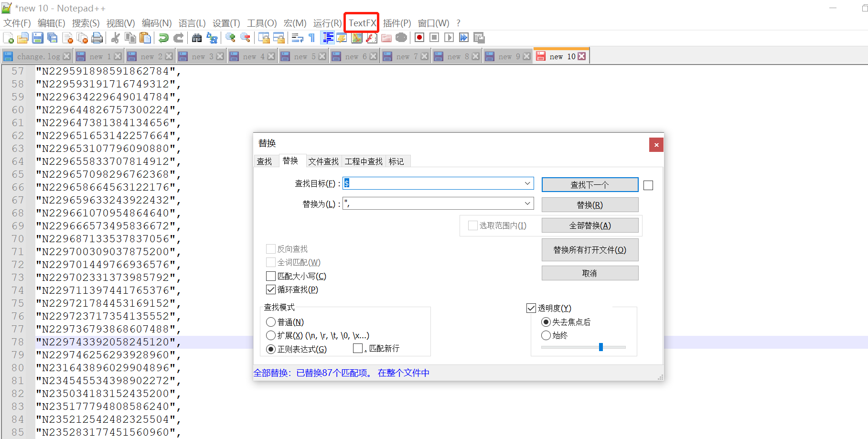This screenshot has height=439, width=868.
Task: Run the macro multiple times icon
Action: pos(464,38)
